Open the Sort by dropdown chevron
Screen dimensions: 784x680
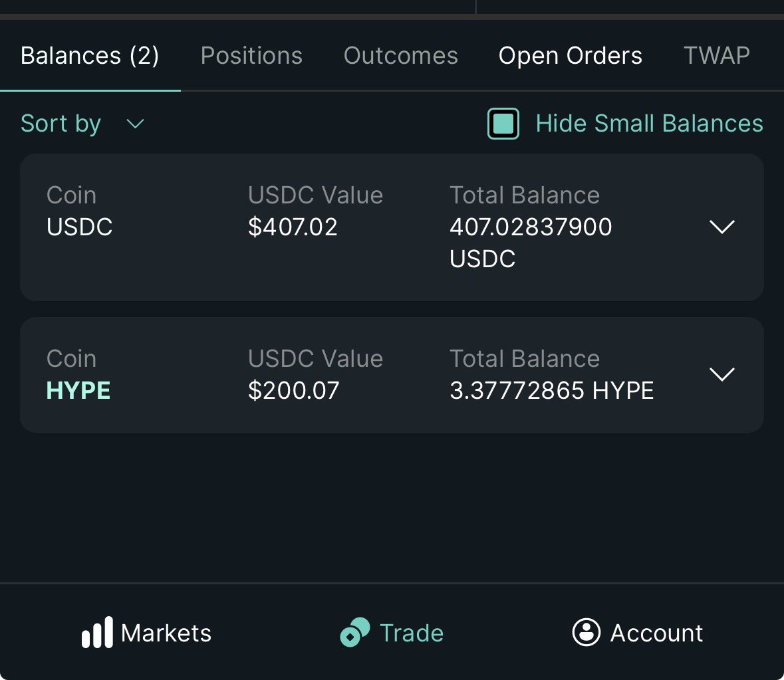(x=135, y=124)
